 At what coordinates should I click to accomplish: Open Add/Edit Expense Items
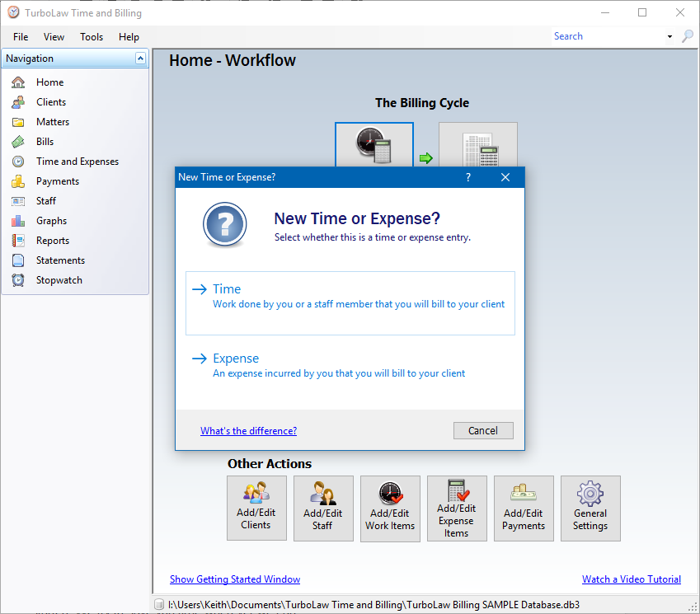457,509
